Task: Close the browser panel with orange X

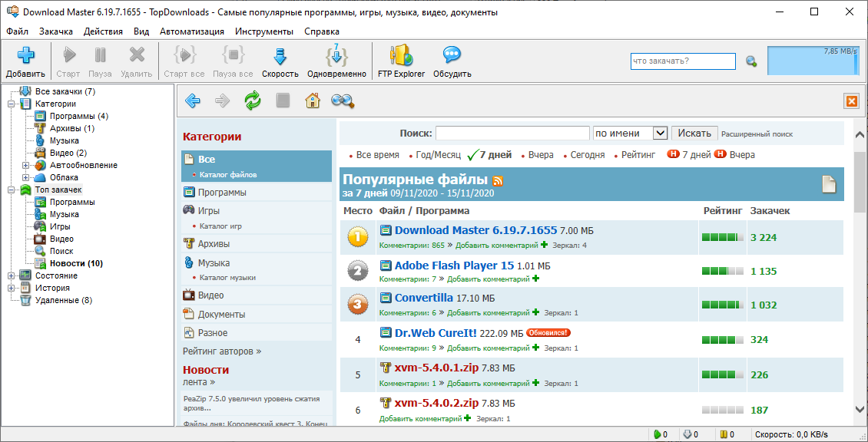Action: coord(851,101)
